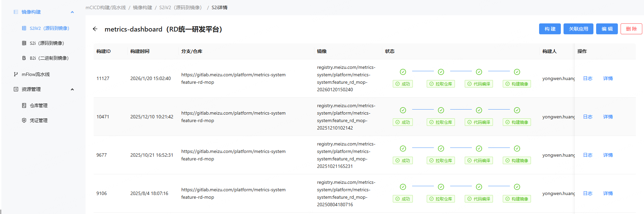
Task: Click the 镜像构建 breadcrumb link
Action: tap(142, 7)
